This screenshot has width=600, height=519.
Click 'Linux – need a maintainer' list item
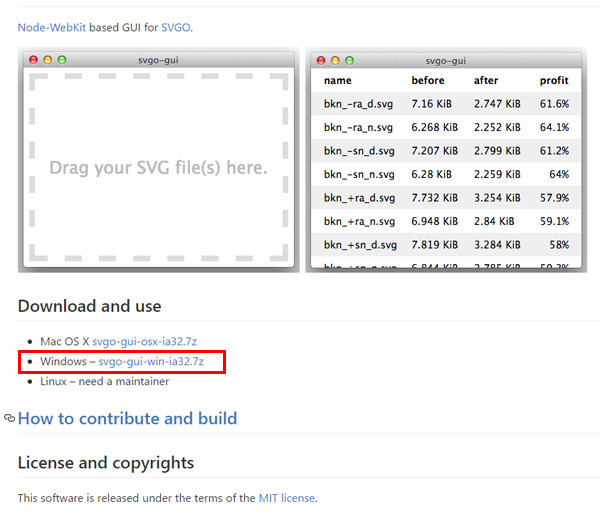click(x=104, y=381)
